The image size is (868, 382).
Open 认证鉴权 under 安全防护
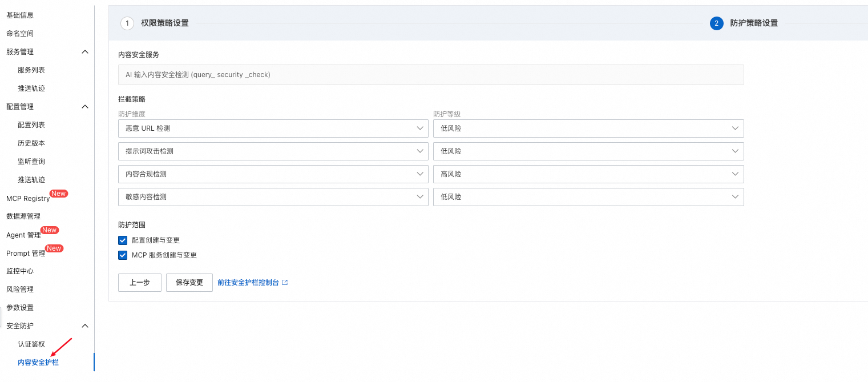point(31,344)
